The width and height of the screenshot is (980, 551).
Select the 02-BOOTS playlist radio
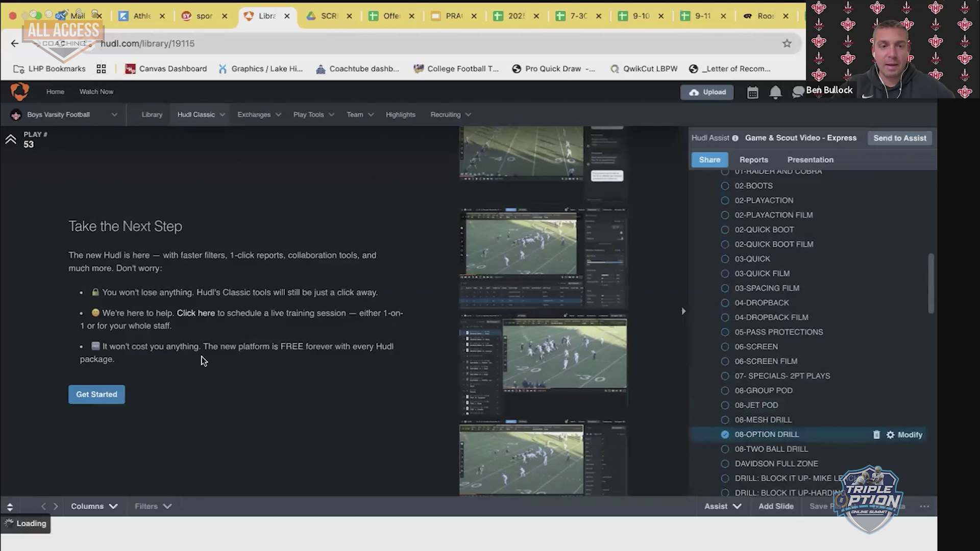(725, 186)
